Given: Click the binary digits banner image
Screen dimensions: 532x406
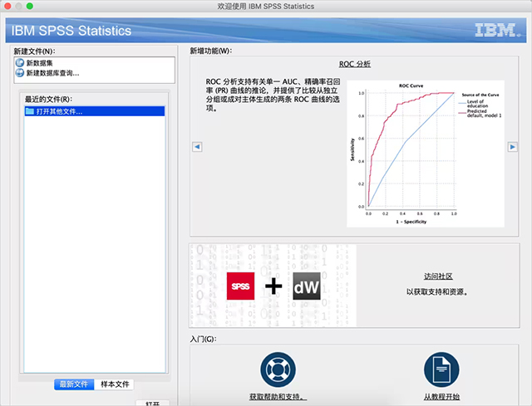Looking at the screenshot, I should [x=273, y=286].
